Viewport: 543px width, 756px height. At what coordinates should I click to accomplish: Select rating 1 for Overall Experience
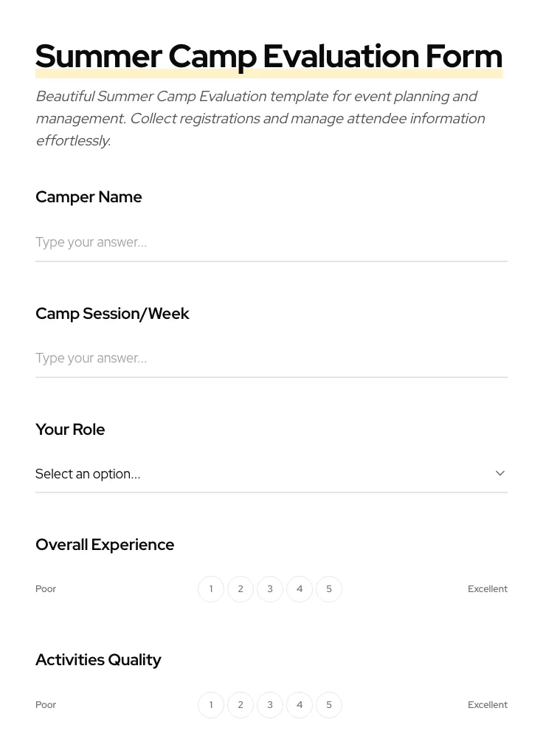pos(211,588)
